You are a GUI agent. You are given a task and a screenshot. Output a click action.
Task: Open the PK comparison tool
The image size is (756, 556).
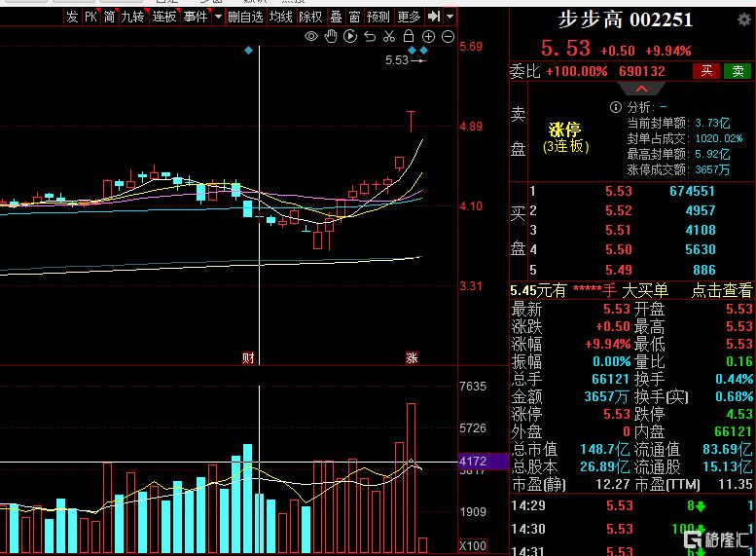[90, 17]
